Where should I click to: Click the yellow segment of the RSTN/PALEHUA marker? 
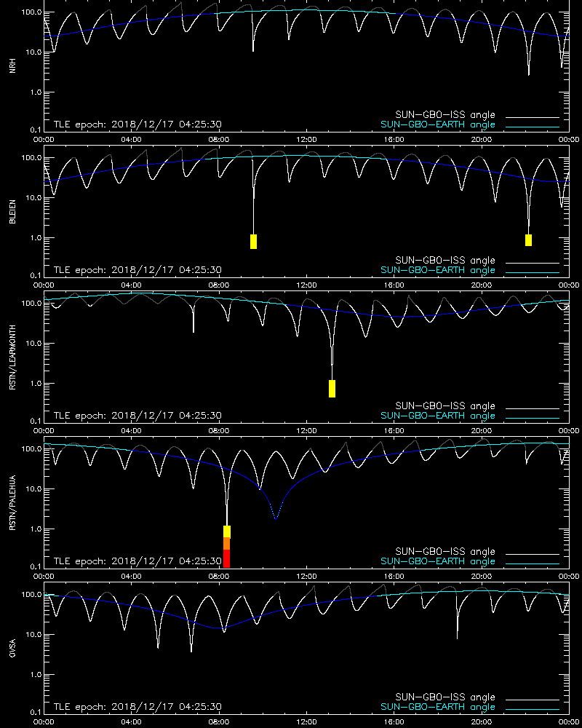pos(227,531)
